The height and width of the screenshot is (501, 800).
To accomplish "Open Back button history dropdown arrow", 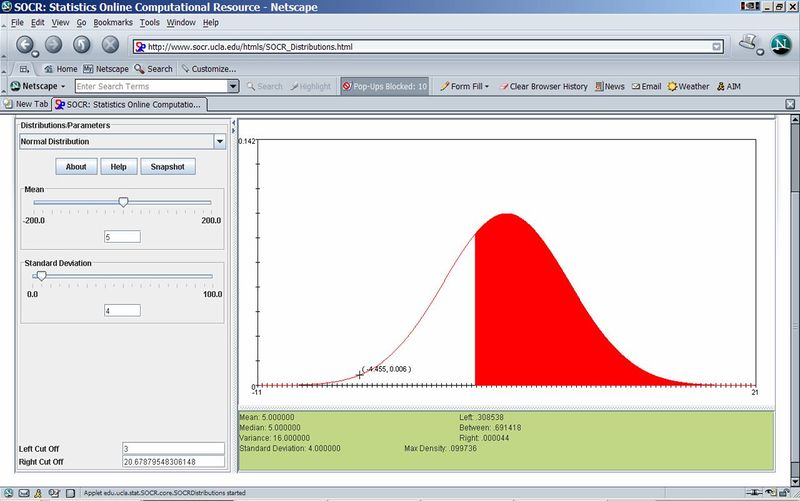I will pyautogui.click(x=35, y=54).
